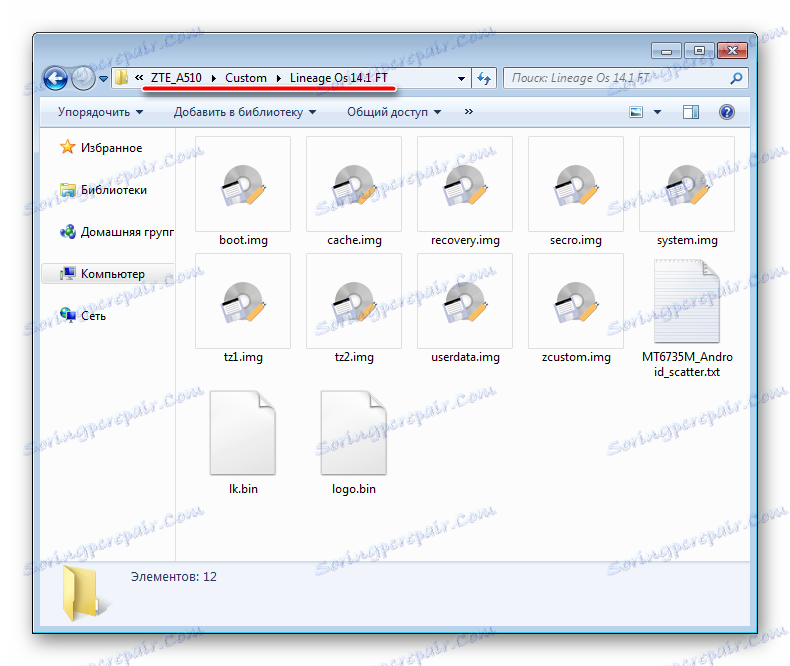
Task: Navigate to Custom folder in the address bar
Action: (246, 78)
